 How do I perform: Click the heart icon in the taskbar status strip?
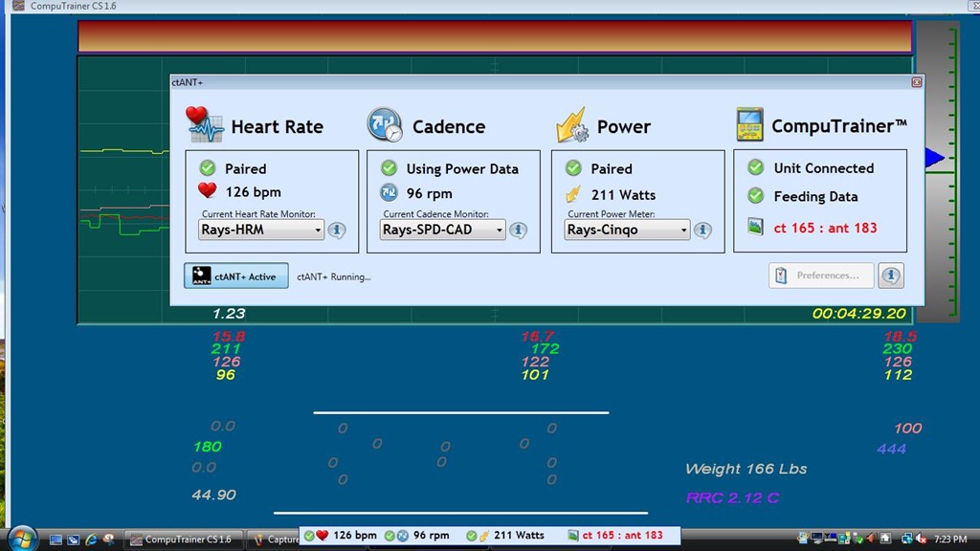322,536
